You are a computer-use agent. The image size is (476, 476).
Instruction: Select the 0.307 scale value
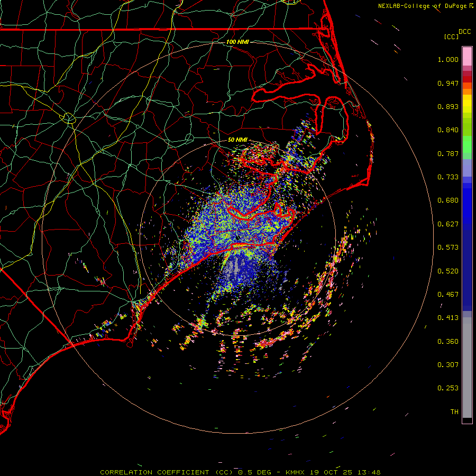coord(448,365)
